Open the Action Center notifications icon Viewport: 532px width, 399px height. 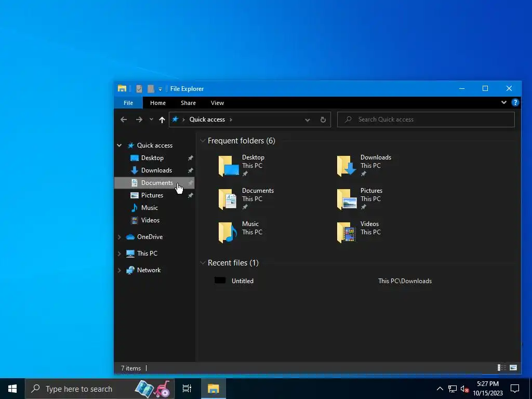pos(515,389)
